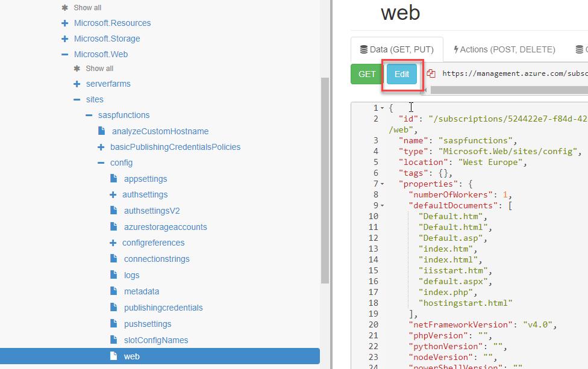Click asterisk icon beside Microsoft.Web Show all

(77, 69)
